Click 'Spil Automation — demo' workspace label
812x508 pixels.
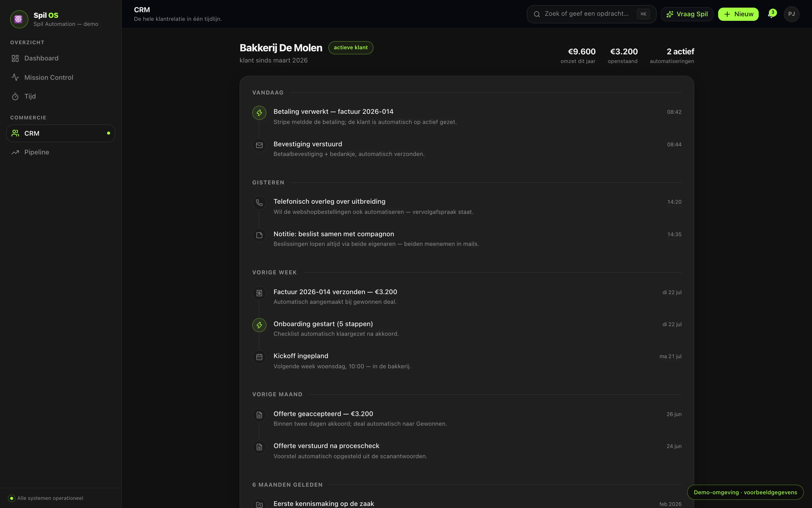(x=66, y=24)
